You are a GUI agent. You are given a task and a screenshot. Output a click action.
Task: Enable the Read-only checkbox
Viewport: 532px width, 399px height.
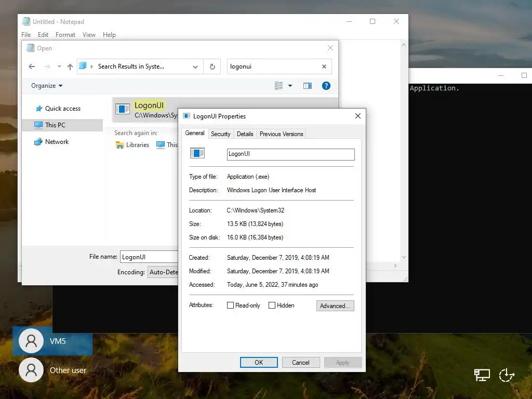pyautogui.click(x=230, y=305)
